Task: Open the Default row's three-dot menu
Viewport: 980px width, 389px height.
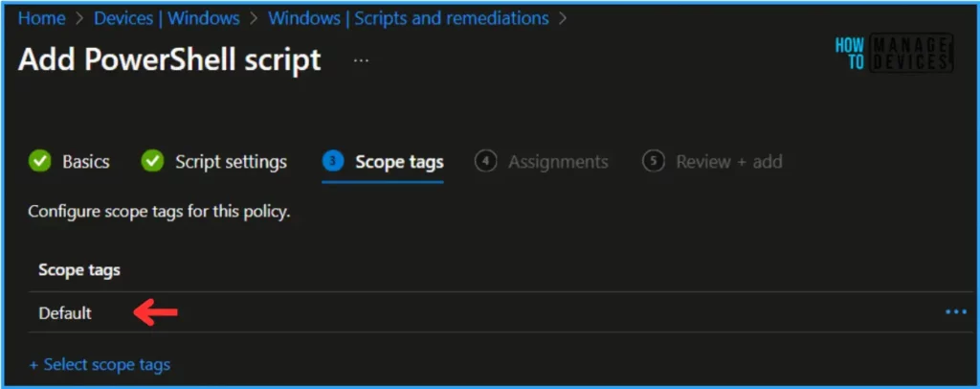Action: pyautogui.click(x=956, y=311)
